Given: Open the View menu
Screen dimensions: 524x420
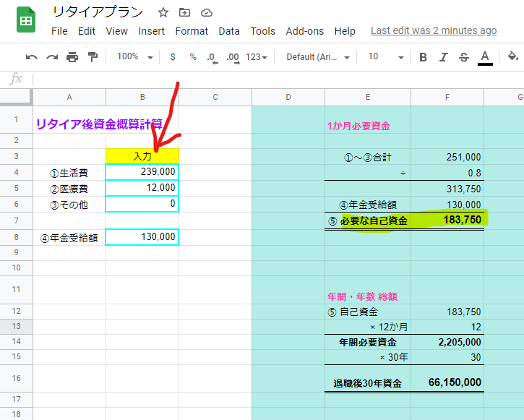Looking at the screenshot, I should [x=116, y=31].
